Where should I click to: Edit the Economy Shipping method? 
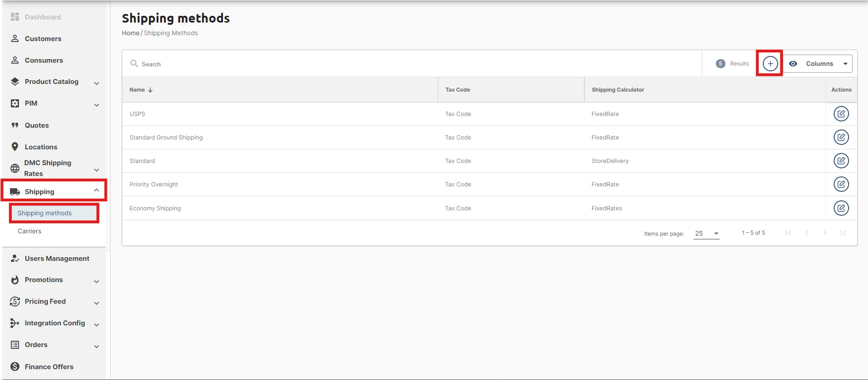pyautogui.click(x=841, y=208)
